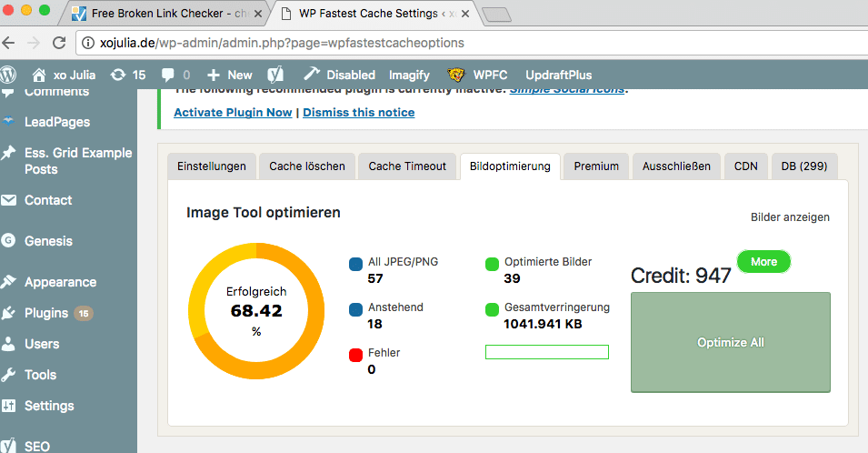Click the WPFC cheetah icon

click(x=456, y=75)
